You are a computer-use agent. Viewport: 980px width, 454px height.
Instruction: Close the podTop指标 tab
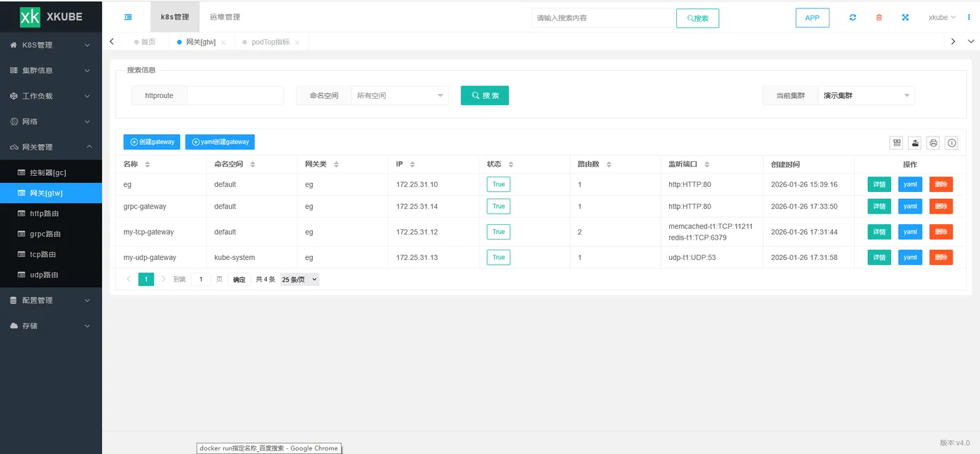point(297,43)
